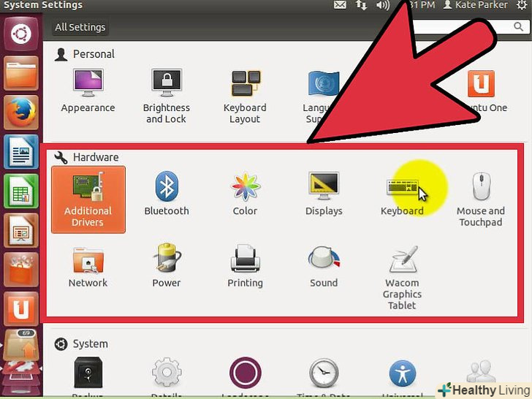Open User Accounts icon
532x399 pixels.
(481, 371)
